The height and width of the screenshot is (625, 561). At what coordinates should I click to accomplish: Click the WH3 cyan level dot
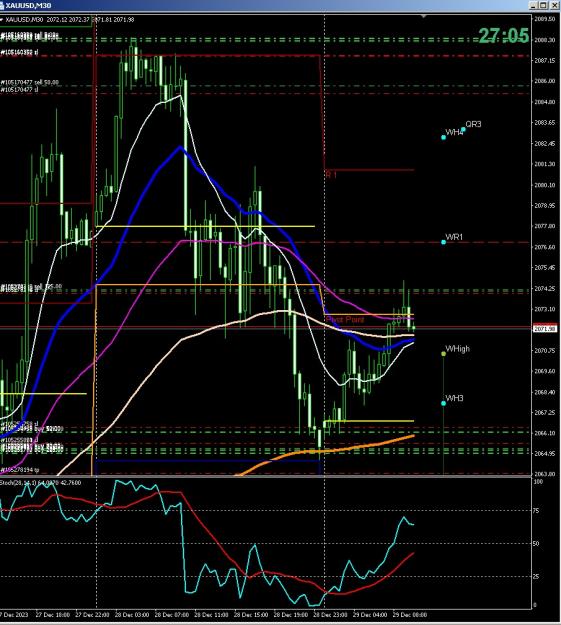point(443,403)
